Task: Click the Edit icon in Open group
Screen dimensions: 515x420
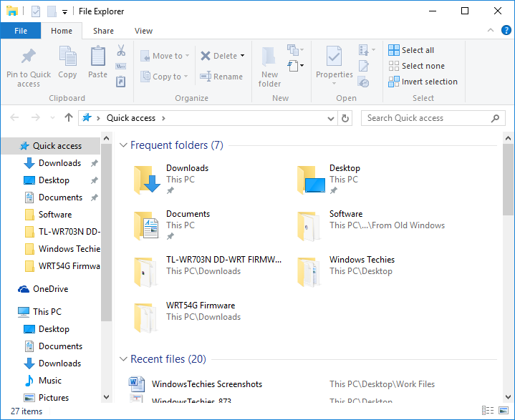Action: (x=364, y=66)
